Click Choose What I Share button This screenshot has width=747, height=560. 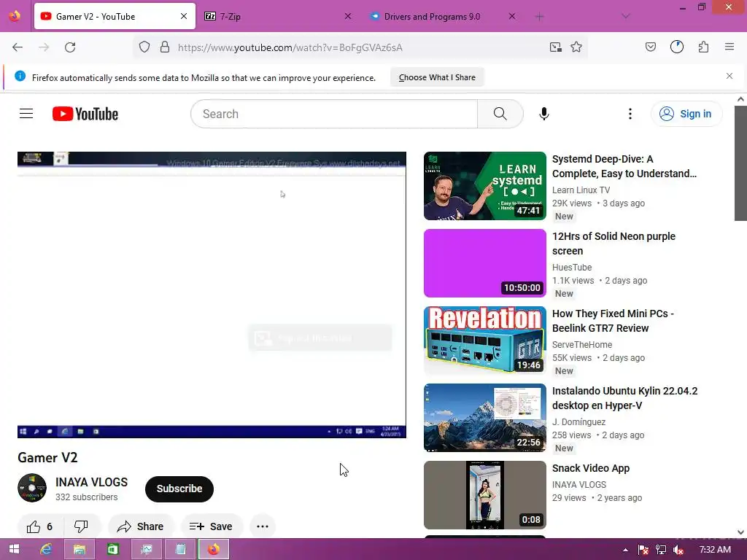(437, 77)
